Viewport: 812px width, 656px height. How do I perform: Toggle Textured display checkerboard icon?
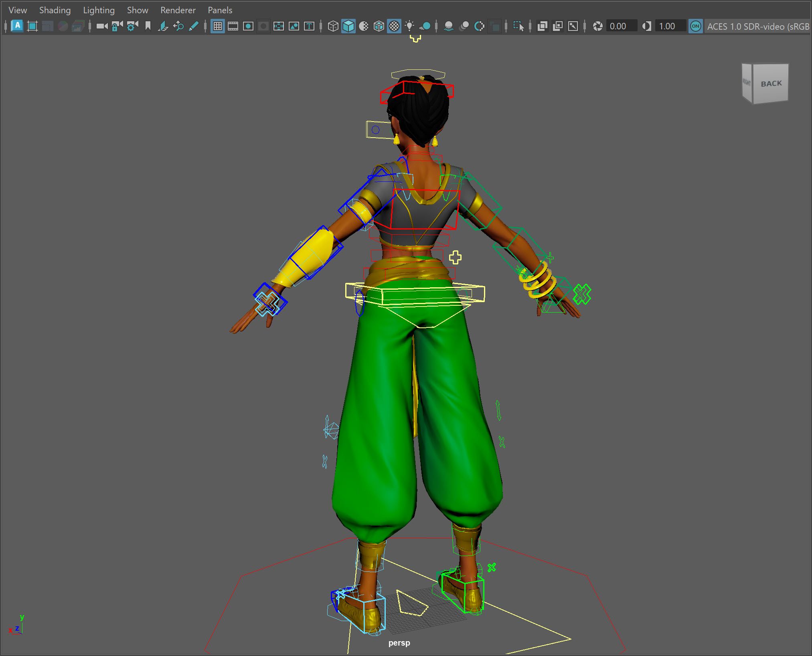(x=394, y=26)
